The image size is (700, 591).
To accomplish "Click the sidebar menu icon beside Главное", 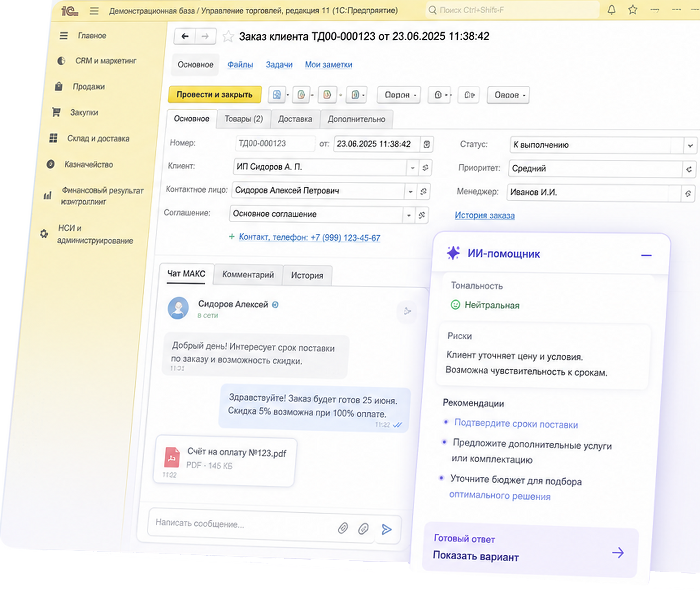I will pyautogui.click(x=64, y=36).
